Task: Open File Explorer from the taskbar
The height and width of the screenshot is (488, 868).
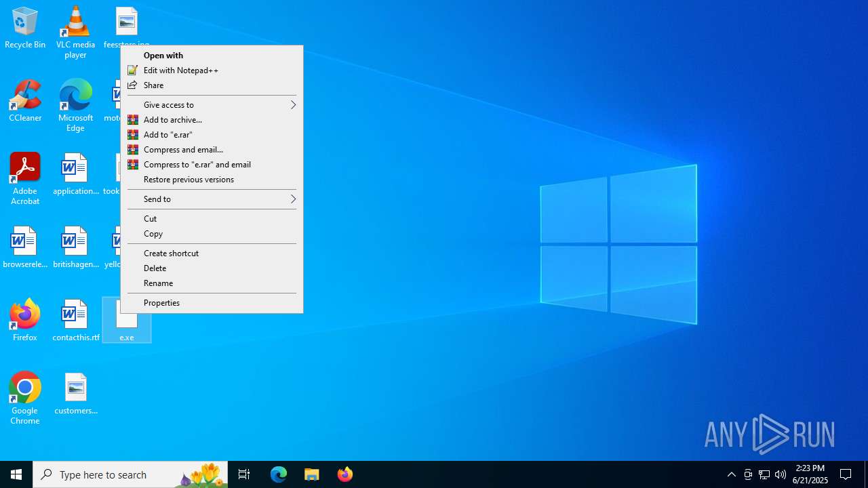Action: [x=312, y=474]
